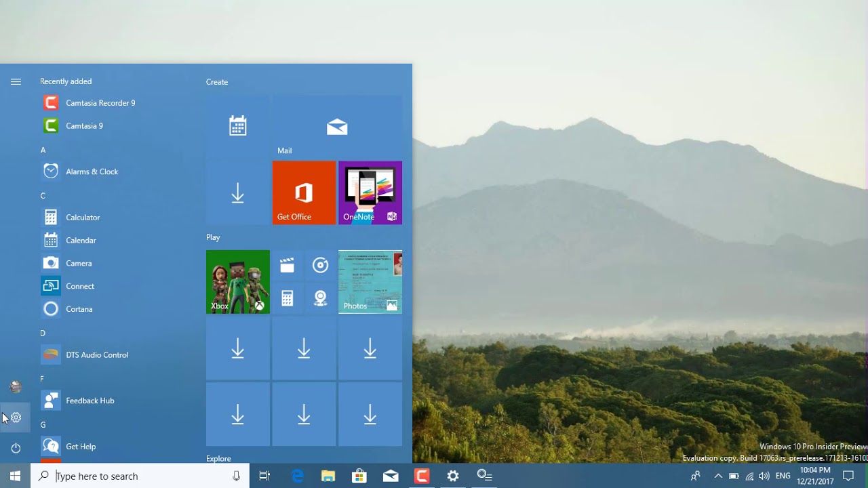Viewport: 868px width, 488px height.
Task: Open the Calendar tile in Create group
Action: (238, 126)
